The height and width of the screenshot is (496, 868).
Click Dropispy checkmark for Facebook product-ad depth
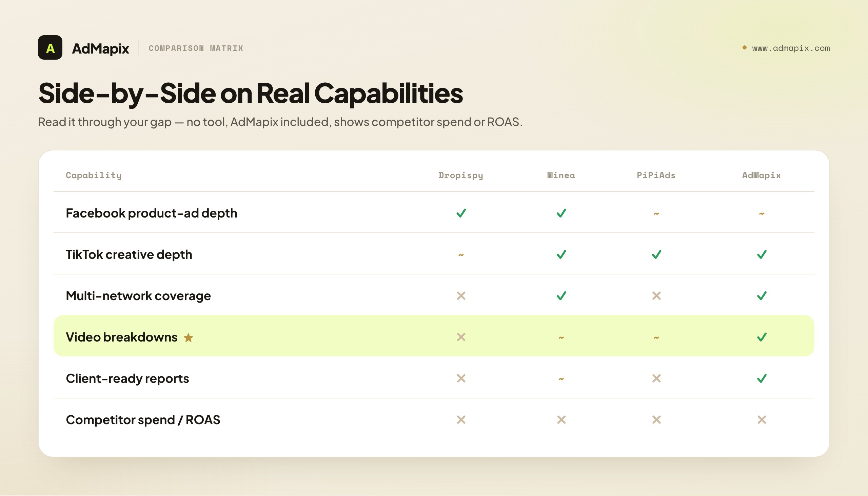point(461,213)
